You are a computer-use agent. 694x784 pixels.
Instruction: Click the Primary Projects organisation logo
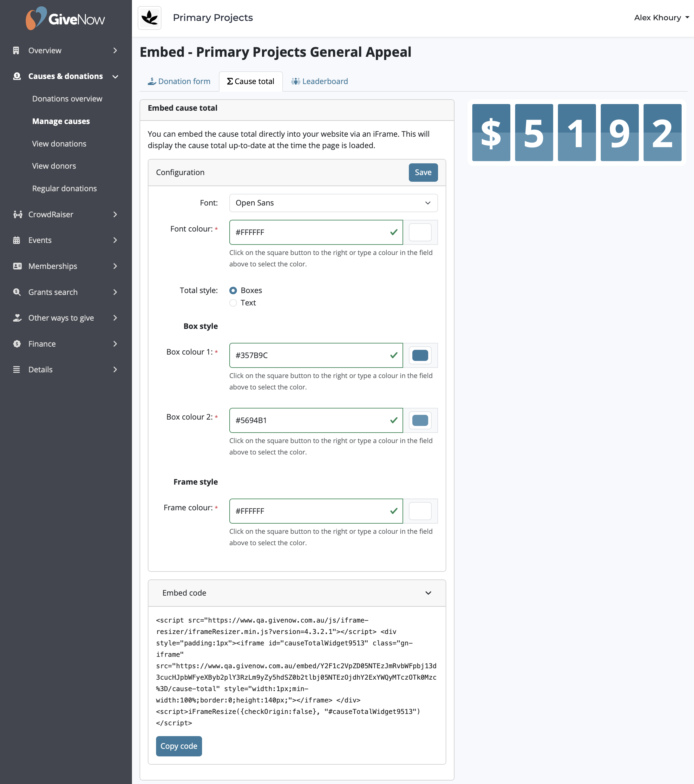pyautogui.click(x=150, y=18)
